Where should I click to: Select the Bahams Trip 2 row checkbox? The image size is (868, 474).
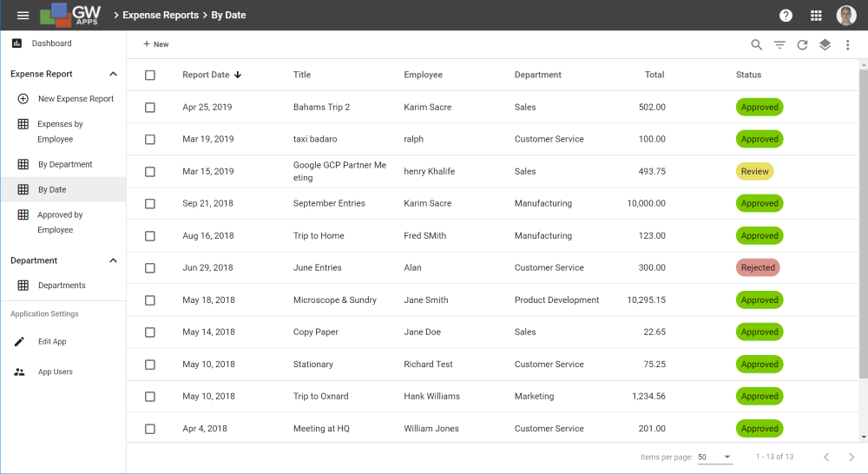[x=150, y=108]
